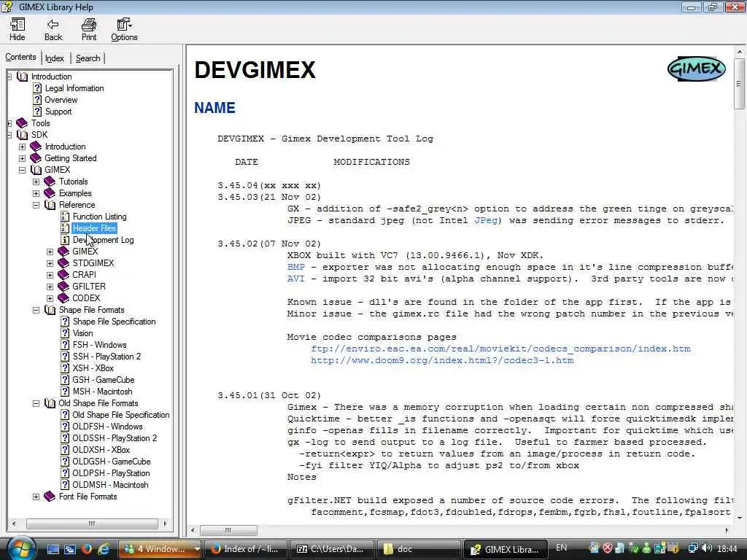Expand the CRAPI node
The image size is (747, 560).
point(50,275)
